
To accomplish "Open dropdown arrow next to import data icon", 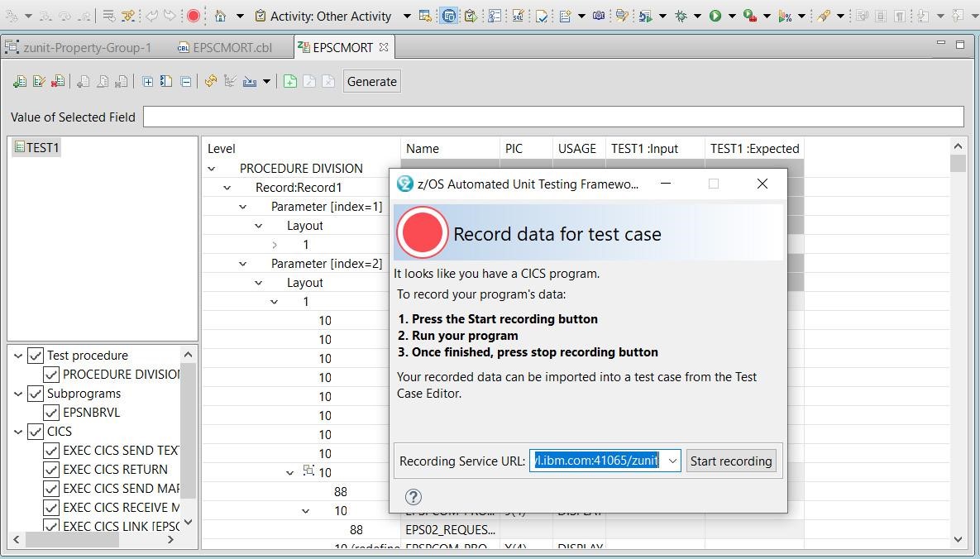I will point(266,81).
